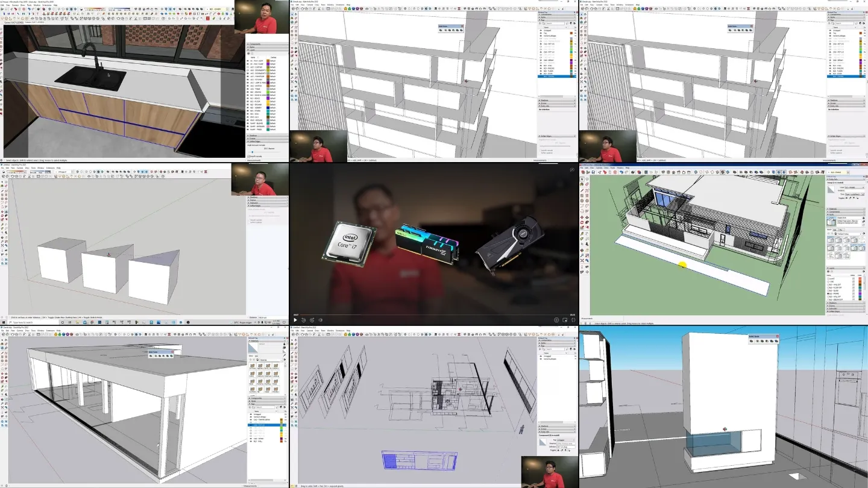Open Default Styles dropdown in house model window
Viewport: 868px width, 488px height.
pos(849,234)
